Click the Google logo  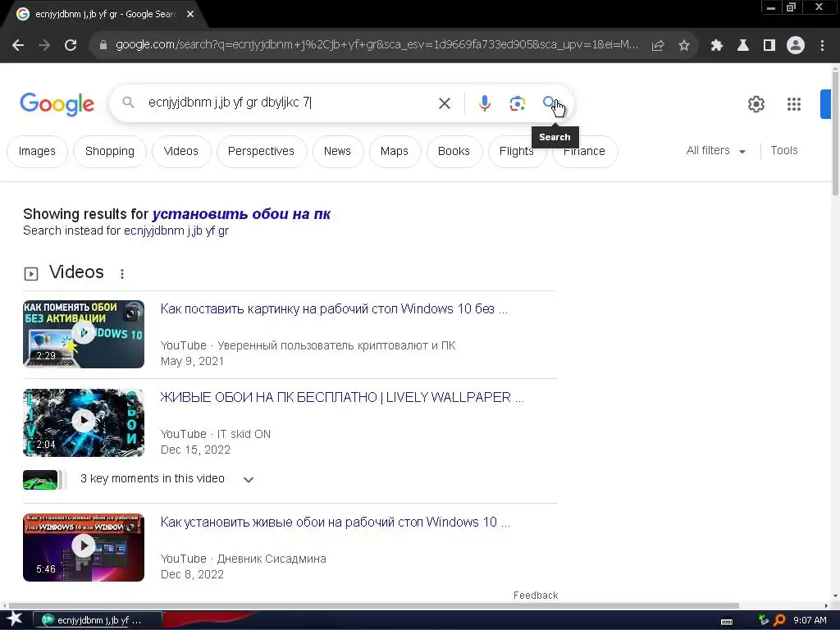pyautogui.click(x=57, y=104)
